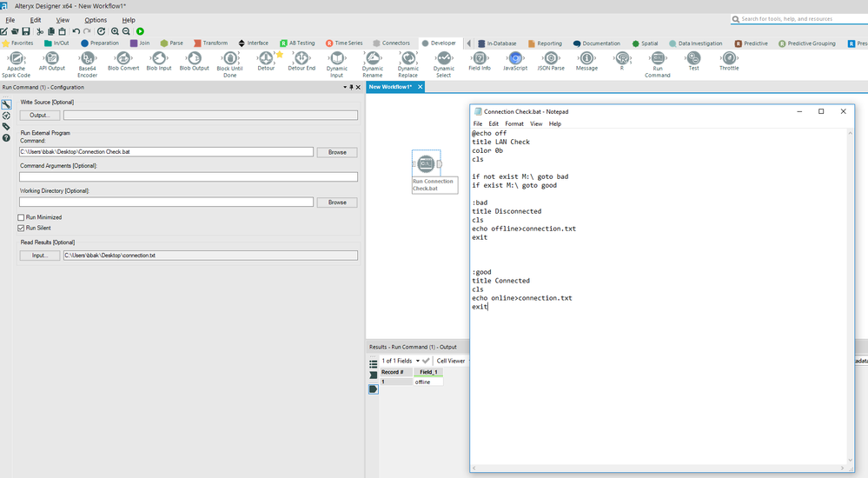Switch to the Spatial tool category

click(645, 43)
